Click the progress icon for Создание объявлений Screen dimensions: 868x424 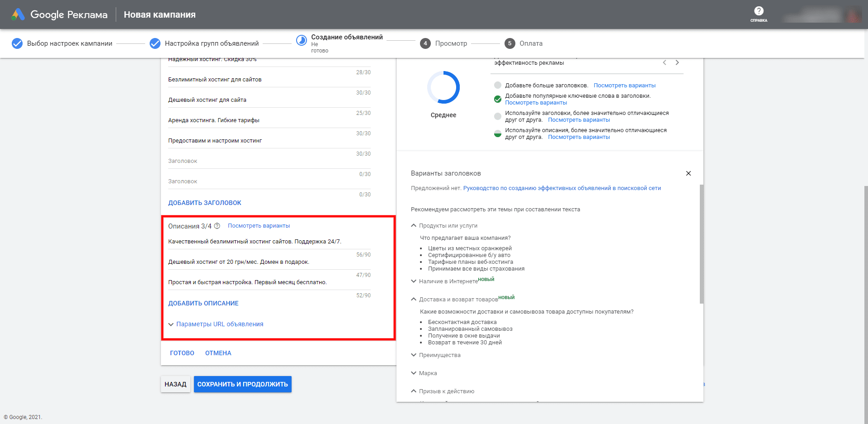[302, 40]
